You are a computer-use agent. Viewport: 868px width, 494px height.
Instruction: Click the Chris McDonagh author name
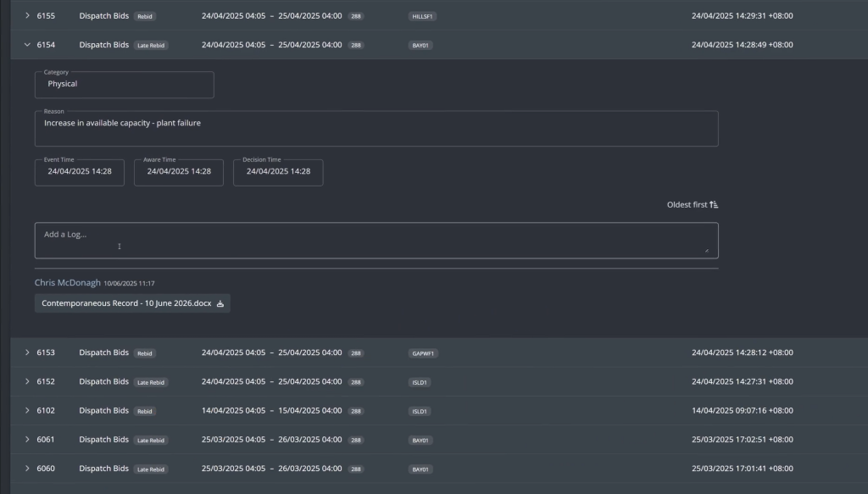tap(67, 282)
